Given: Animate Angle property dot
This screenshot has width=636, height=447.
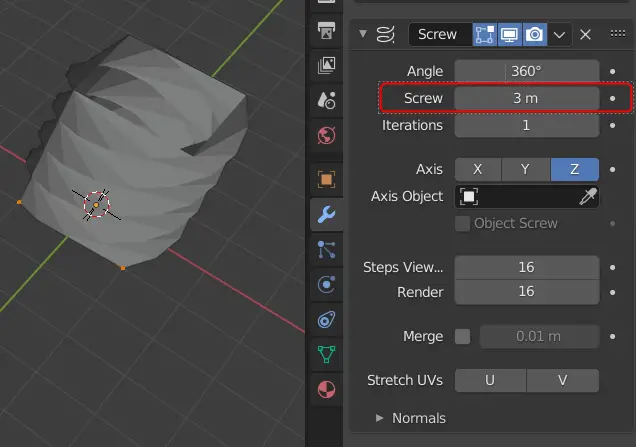Looking at the screenshot, I should 612,71.
